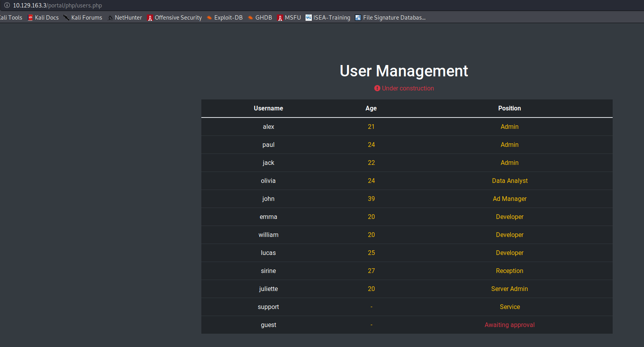Click the Awaiting approval status for guest
Screen dimensions: 644x347
coord(509,325)
